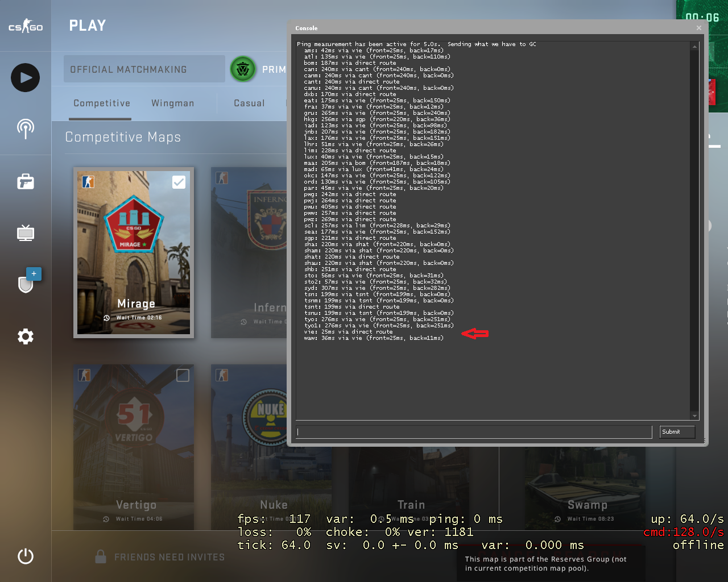The width and height of the screenshot is (728, 582).
Task: Click the 'pwu: 405ms via direct route' line
Action: pos(350,207)
